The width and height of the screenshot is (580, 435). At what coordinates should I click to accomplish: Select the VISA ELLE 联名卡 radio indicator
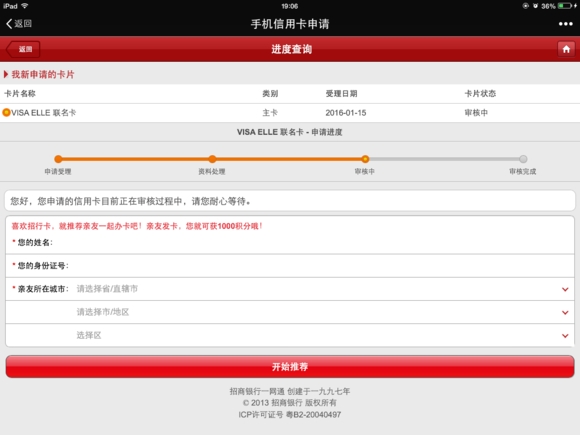(6, 112)
